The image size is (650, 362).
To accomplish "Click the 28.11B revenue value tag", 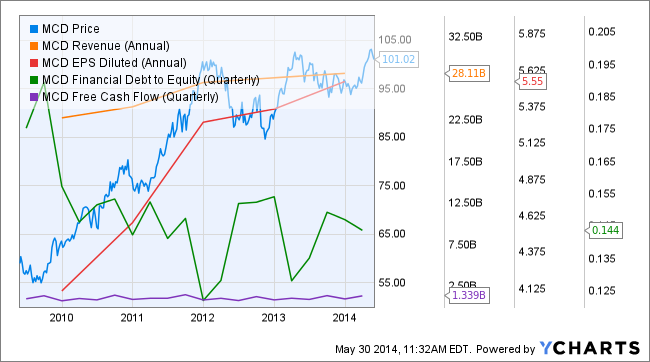I will 467,73.
